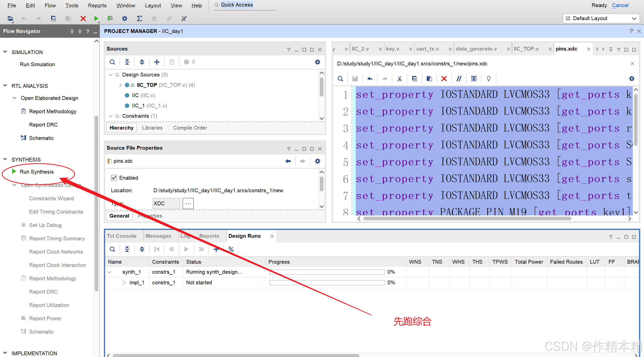Toggle column selection mode in editor

tap(474, 79)
